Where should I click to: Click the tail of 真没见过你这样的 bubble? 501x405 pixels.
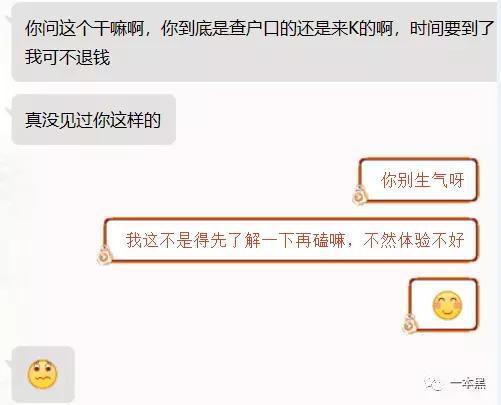click(9, 112)
